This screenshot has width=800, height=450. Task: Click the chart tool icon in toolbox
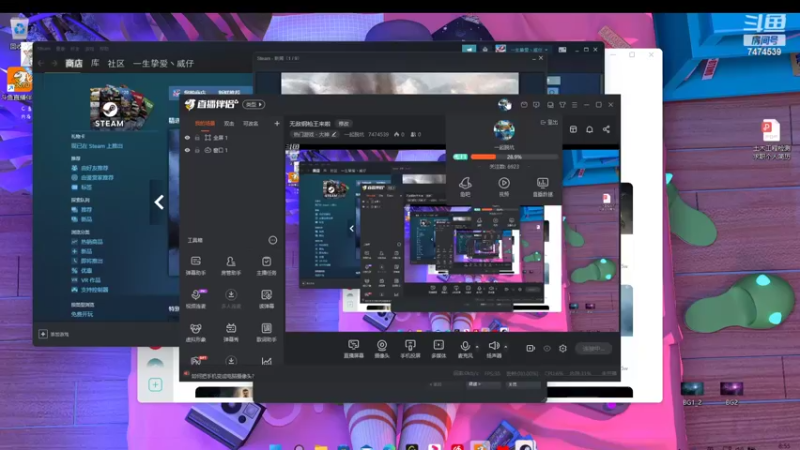point(266,361)
